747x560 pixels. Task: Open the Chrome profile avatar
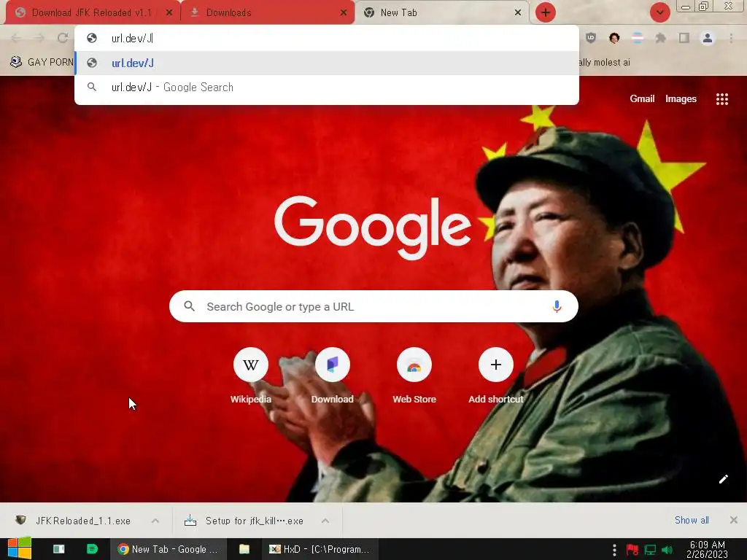pos(708,38)
